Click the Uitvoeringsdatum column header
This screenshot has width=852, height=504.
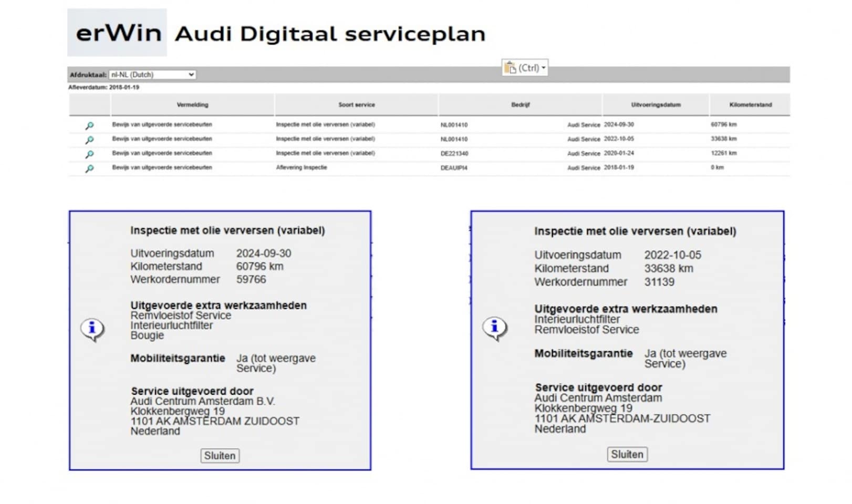pyautogui.click(x=656, y=104)
